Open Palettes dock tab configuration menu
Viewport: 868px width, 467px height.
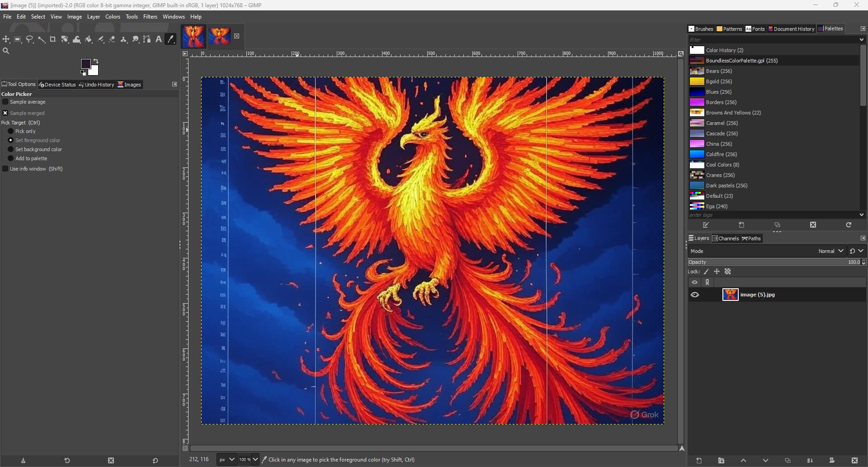click(x=863, y=29)
